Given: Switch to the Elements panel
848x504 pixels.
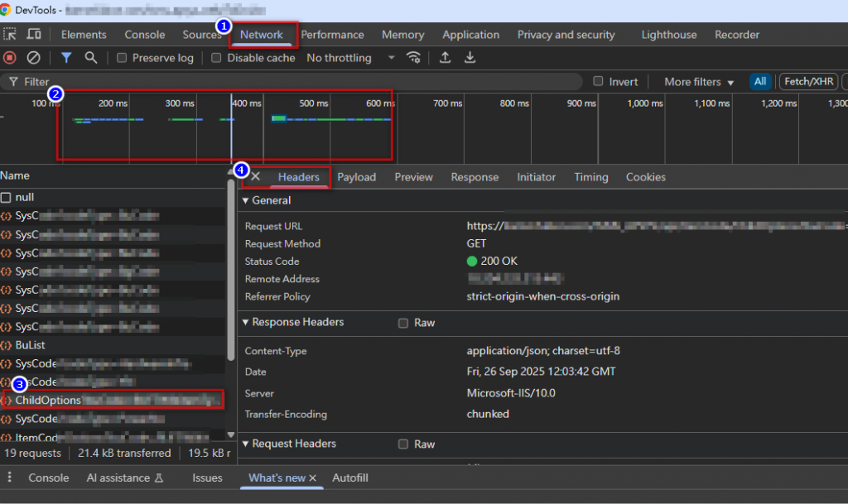Looking at the screenshot, I should tap(84, 35).
